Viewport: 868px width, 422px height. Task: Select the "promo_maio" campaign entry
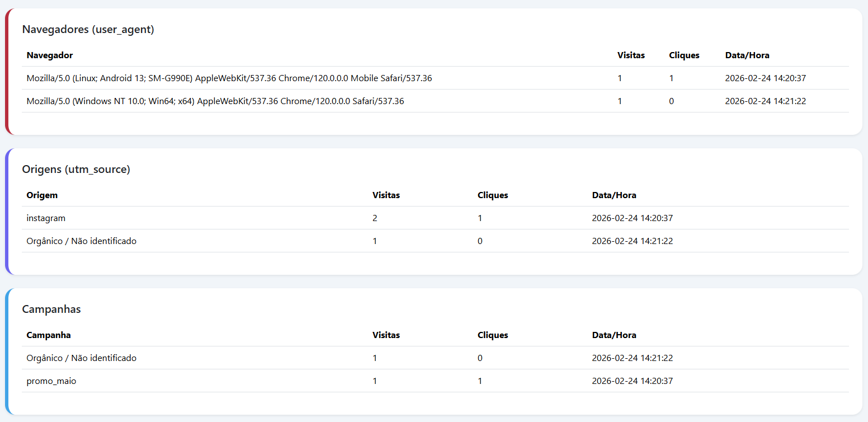(x=51, y=381)
